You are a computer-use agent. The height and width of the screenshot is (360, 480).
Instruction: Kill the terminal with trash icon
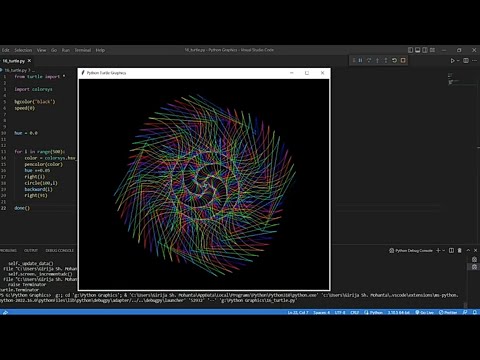[x=460, y=250]
